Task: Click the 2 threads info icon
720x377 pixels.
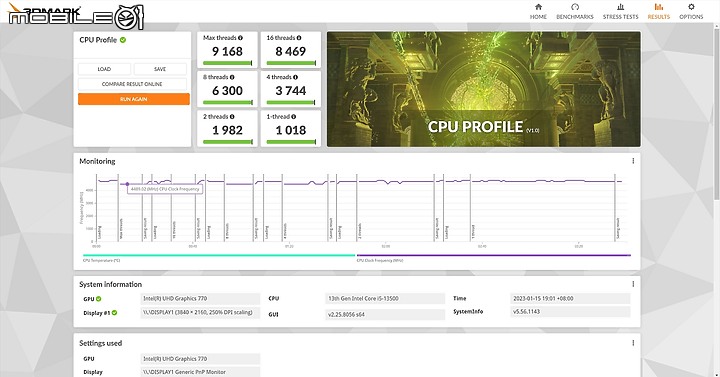Action: 232,117
